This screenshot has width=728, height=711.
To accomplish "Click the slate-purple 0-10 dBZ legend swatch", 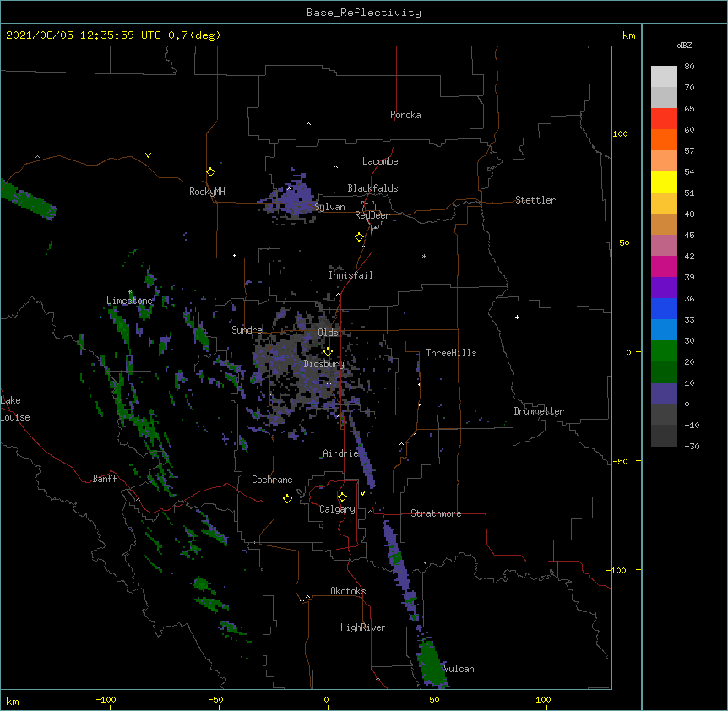I will coord(664,393).
